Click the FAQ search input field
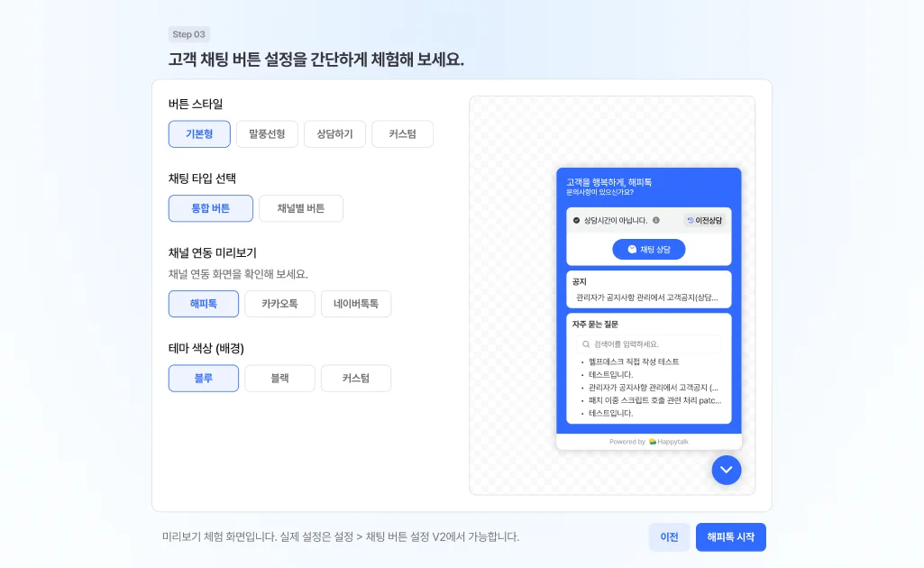924x568 pixels. point(649,344)
